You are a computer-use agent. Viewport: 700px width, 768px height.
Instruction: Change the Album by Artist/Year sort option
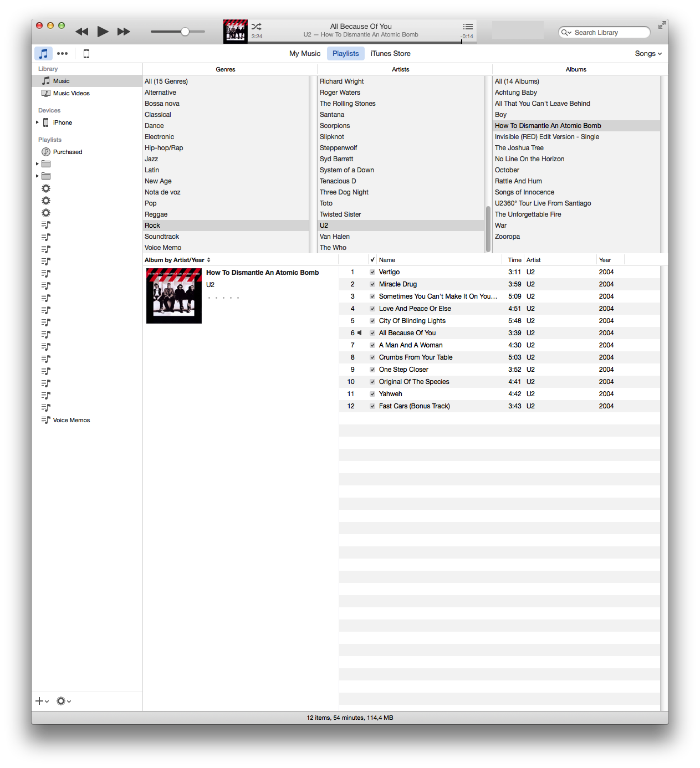[x=177, y=260]
